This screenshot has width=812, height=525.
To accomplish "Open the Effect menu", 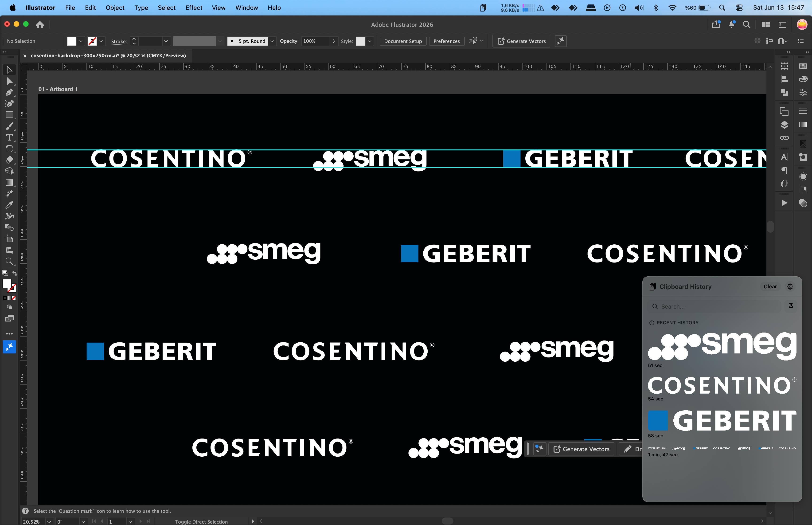I will click(194, 8).
